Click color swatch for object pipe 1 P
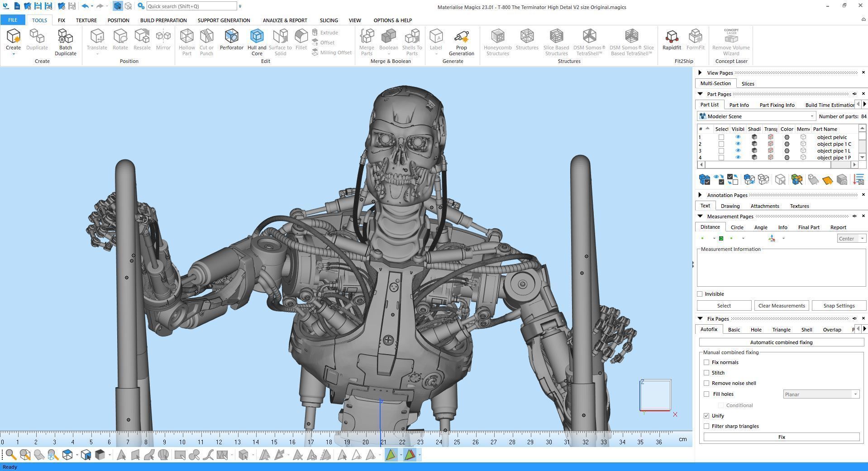The height and width of the screenshot is (471, 868). (x=787, y=158)
